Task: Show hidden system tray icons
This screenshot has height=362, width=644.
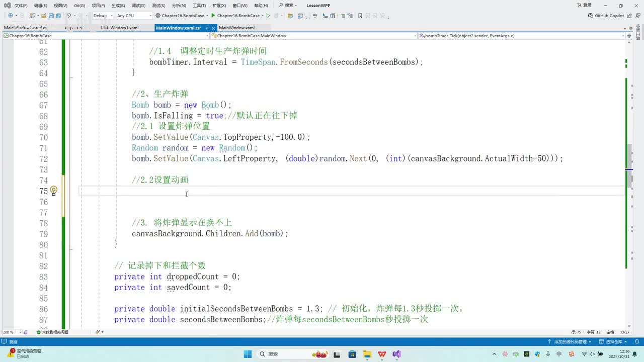Action: pos(495,354)
